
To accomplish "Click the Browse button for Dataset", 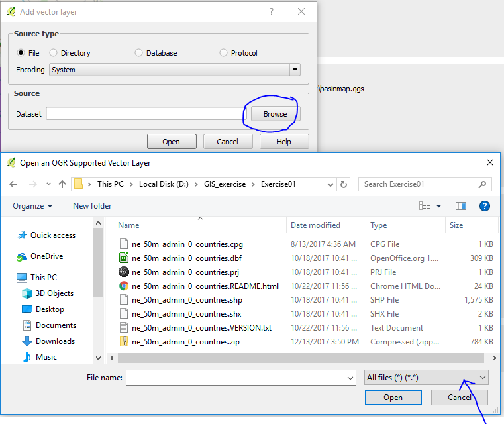I will [x=275, y=114].
